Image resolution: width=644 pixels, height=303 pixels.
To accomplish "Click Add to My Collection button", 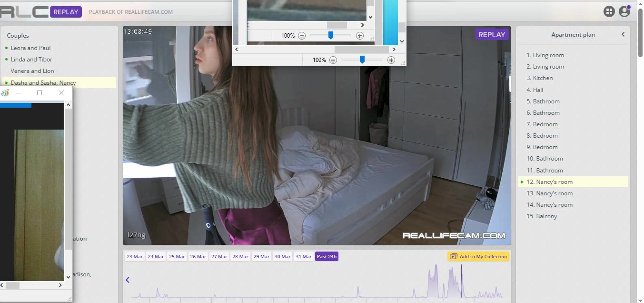I will point(478,257).
